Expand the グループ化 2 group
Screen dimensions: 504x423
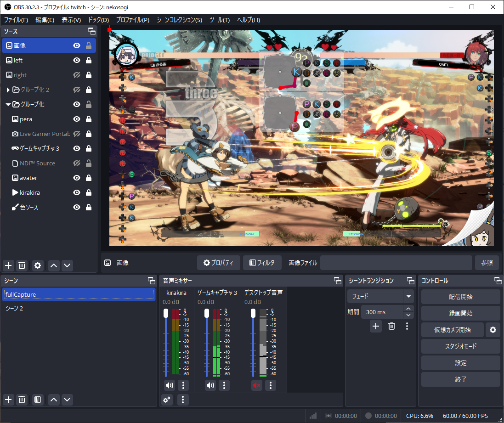tap(8, 90)
